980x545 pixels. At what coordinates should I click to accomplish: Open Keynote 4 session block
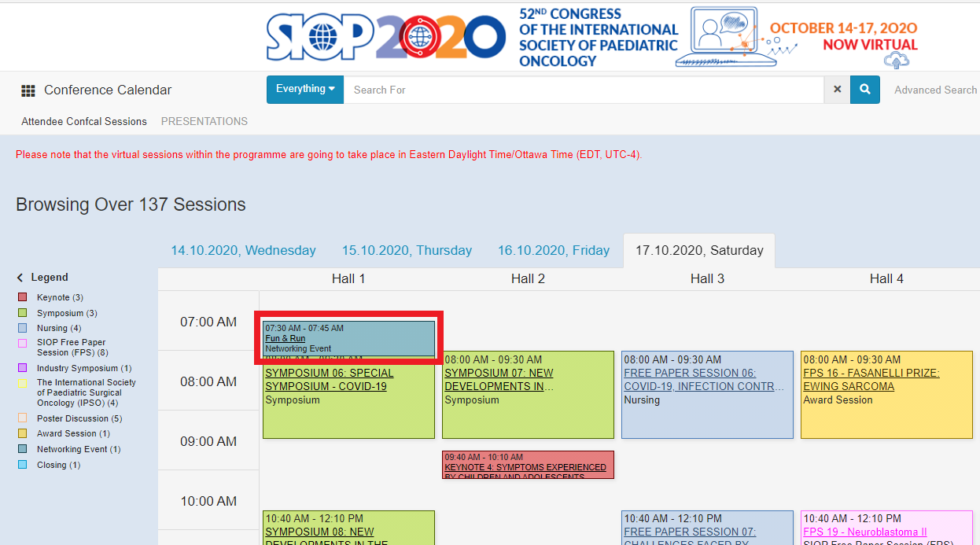point(528,464)
